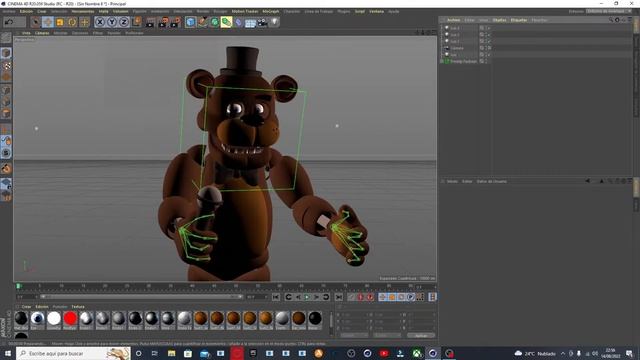The image size is (640, 360).
Task: Toggle visibility dots of the Cámara object
Action: click(486, 48)
